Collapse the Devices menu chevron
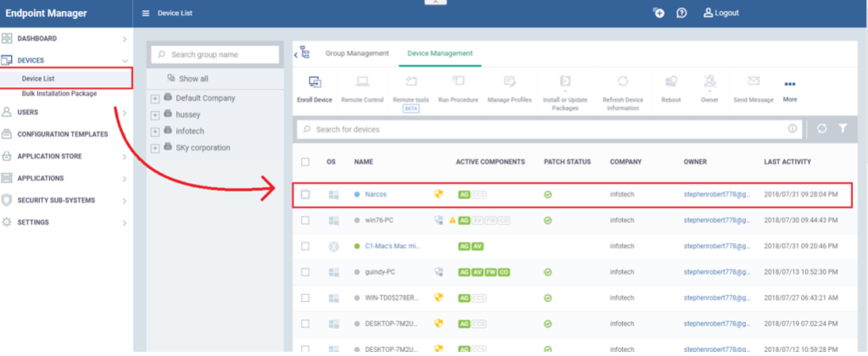 (125, 61)
